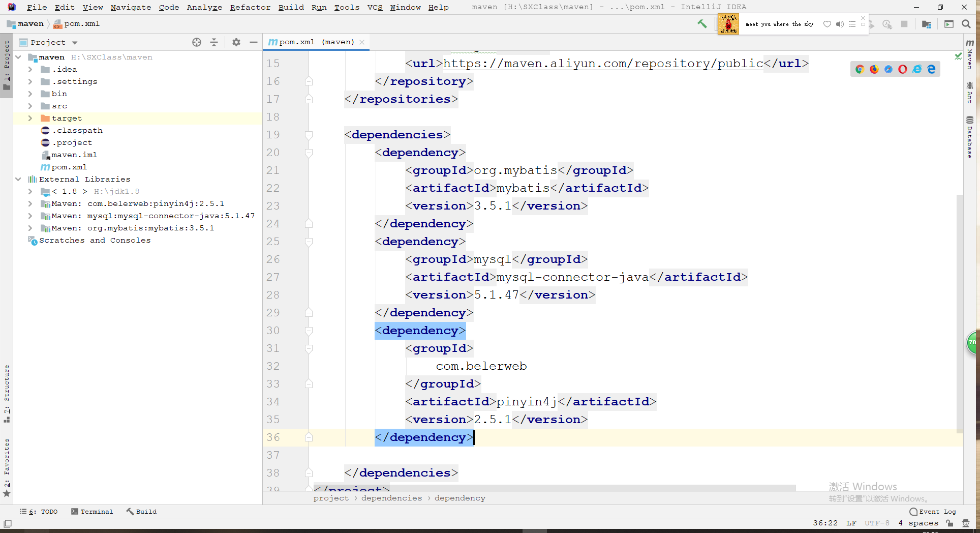The image size is (980, 533).
Task: Open the Terminal tool window
Action: tap(92, 512)
